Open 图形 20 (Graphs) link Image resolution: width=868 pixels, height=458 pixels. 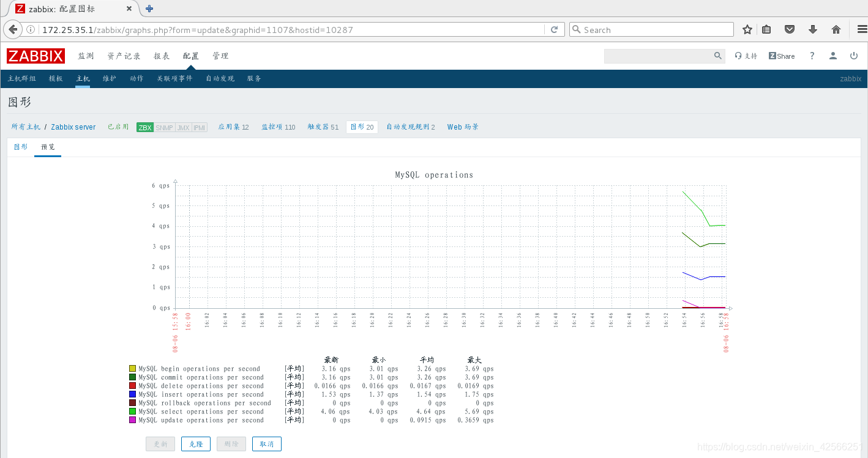pyautogui.click(x=362, y=127)
